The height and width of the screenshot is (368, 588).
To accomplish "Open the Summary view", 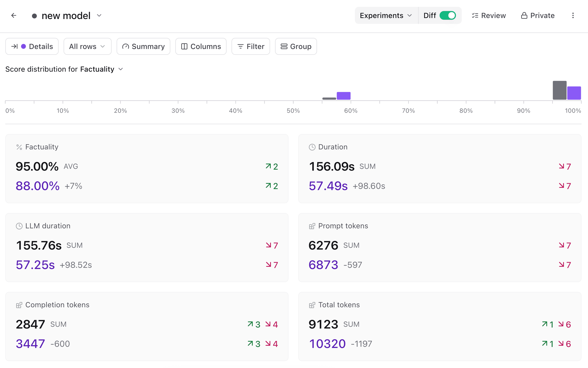I will coord(143,46).
